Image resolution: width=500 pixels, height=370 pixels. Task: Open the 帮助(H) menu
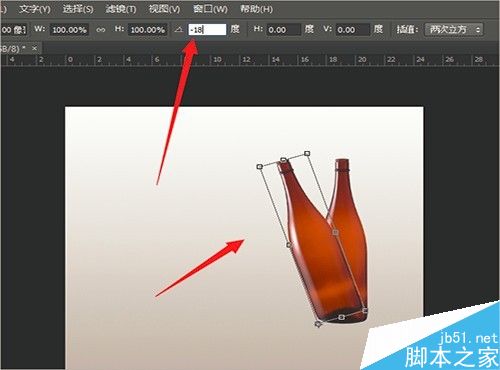pyautogui.click(x=256, y=9)
